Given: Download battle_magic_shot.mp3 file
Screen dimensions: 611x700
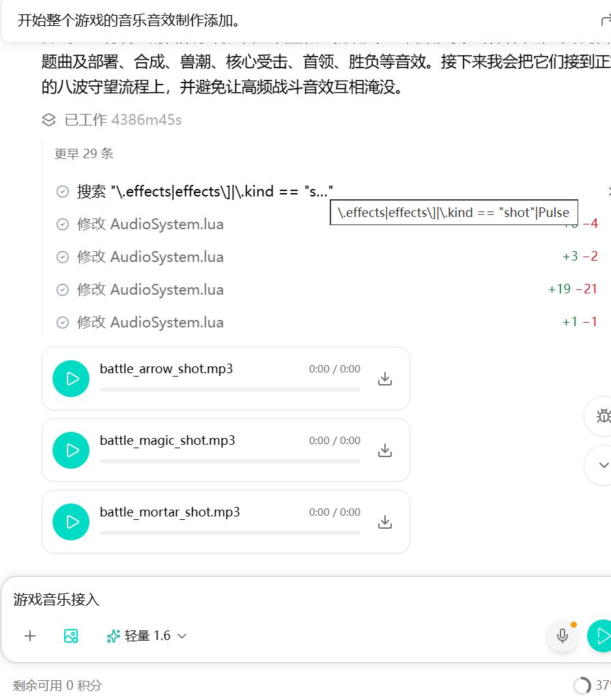Looking at the screenshot, I should pyautogui.click(x=384, y=450).
